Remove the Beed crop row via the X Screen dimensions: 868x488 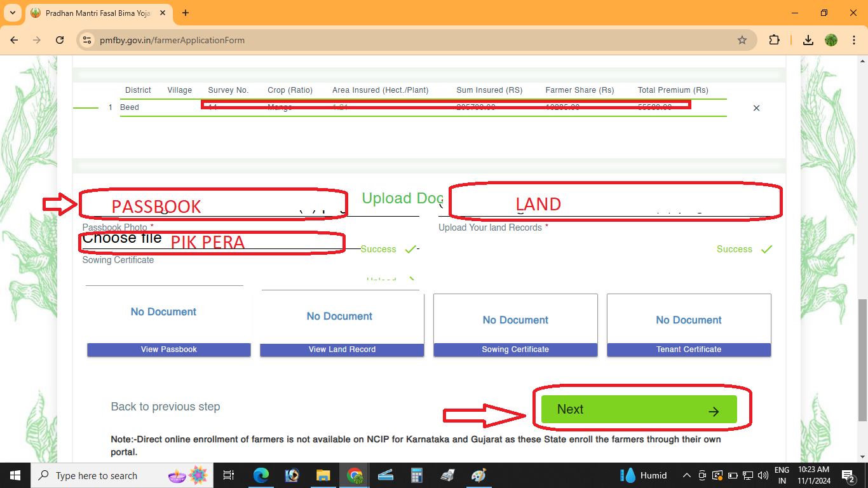pyautogui.click(x=756, y=108)
